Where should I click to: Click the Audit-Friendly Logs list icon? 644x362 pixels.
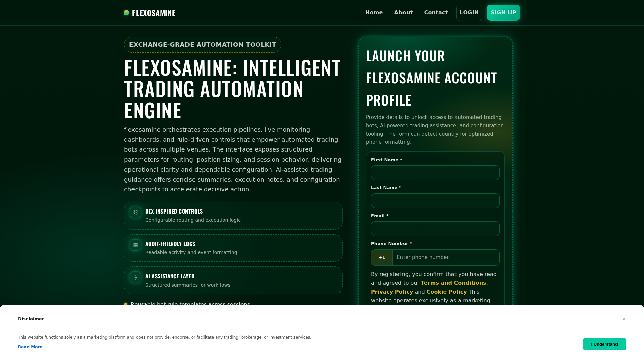point(136,245)
